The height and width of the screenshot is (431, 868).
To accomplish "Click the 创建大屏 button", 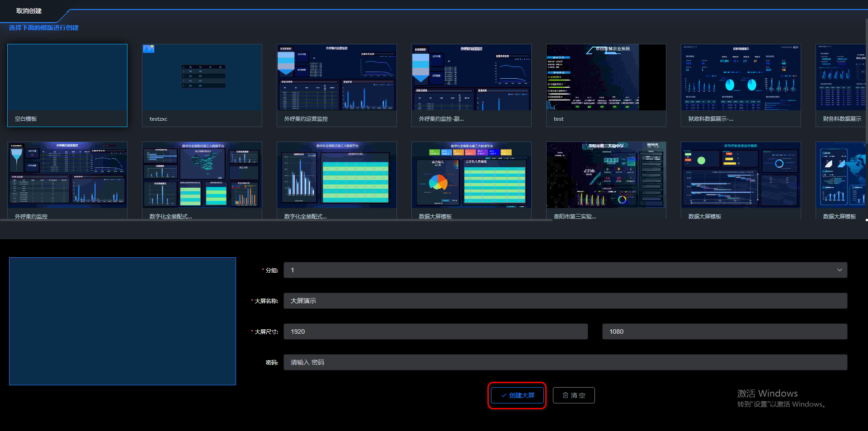I will click(517, 395).
